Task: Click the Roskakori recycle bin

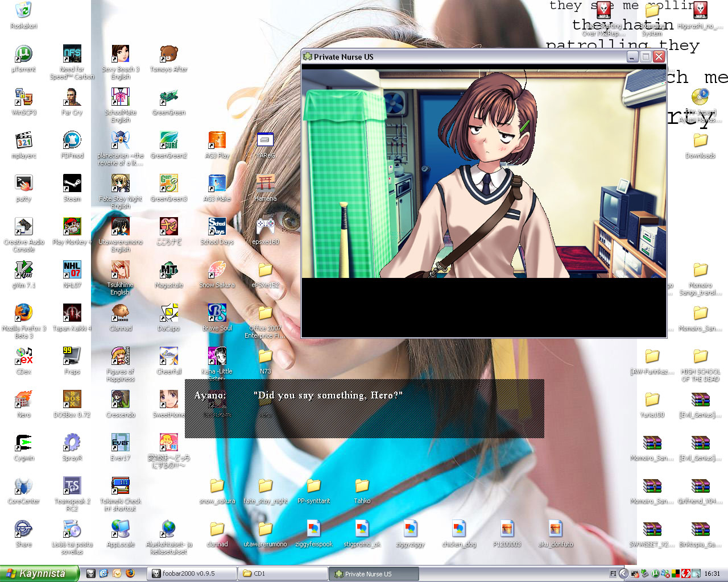Action: click(23, 11)
